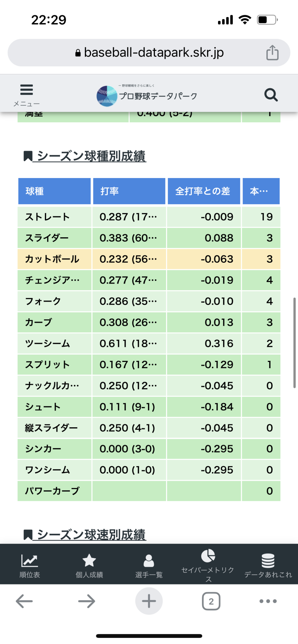Open the hamburger メニュー icon
This screenshot has height=644, width=298.
26,90
